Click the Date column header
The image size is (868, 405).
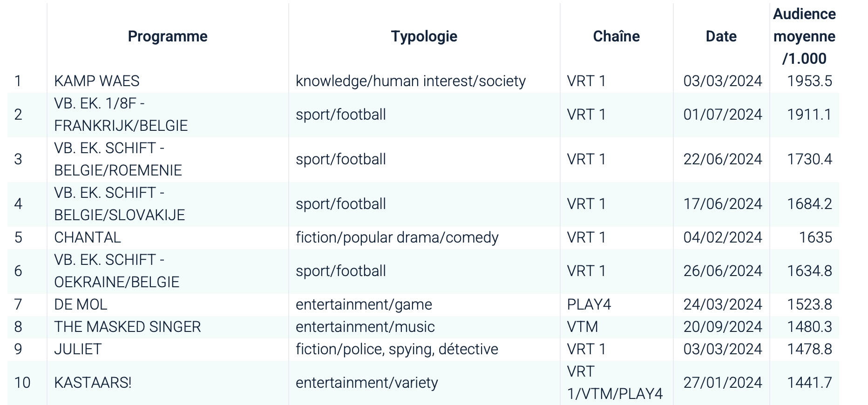(721, 36)
